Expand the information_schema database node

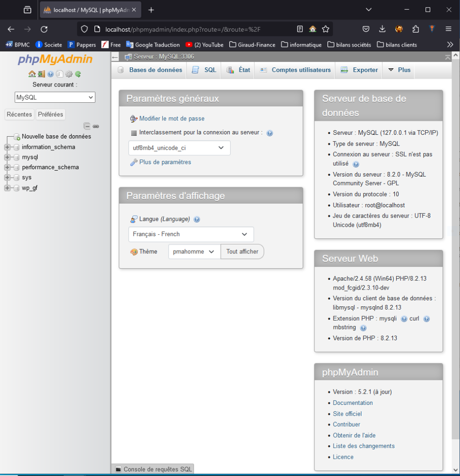point(7,147)
